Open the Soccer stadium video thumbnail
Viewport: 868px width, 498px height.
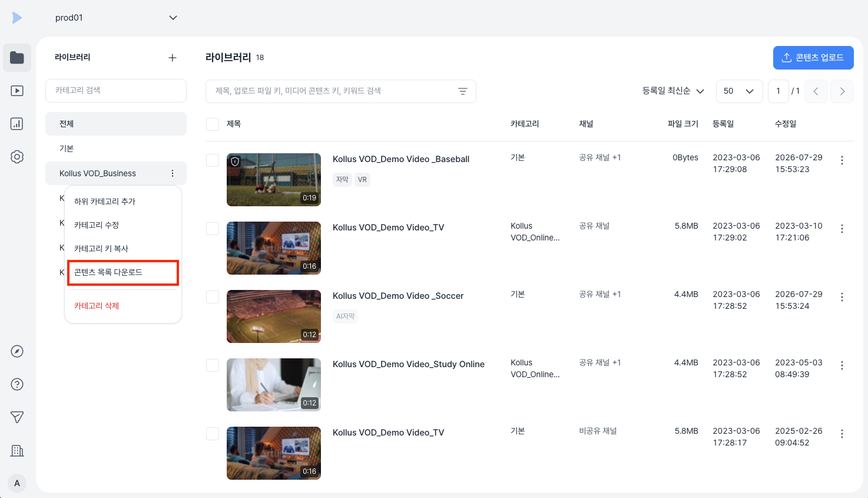pos(274,316)
